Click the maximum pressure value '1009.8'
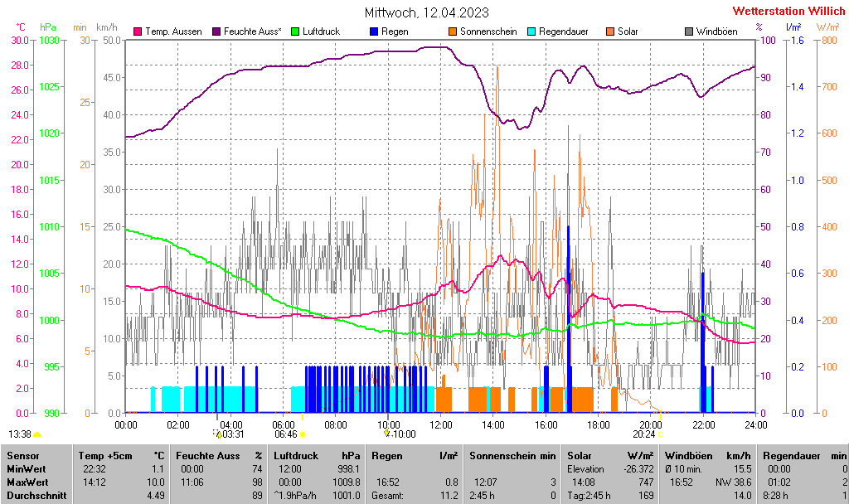Image resolution: width=849 pixels, height=504 pixels. point(347,482)
